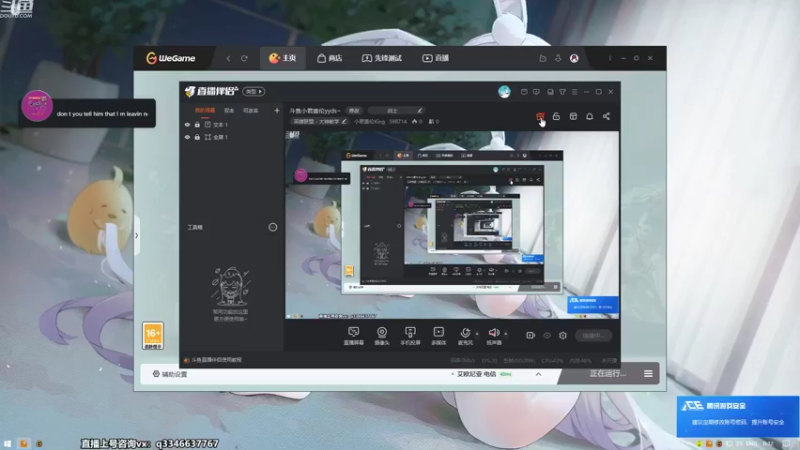Image resolution: width=800 pixels, height=450 pixels.
Task: Switch to the middle scene tab
Action: (x=229, y=110)
